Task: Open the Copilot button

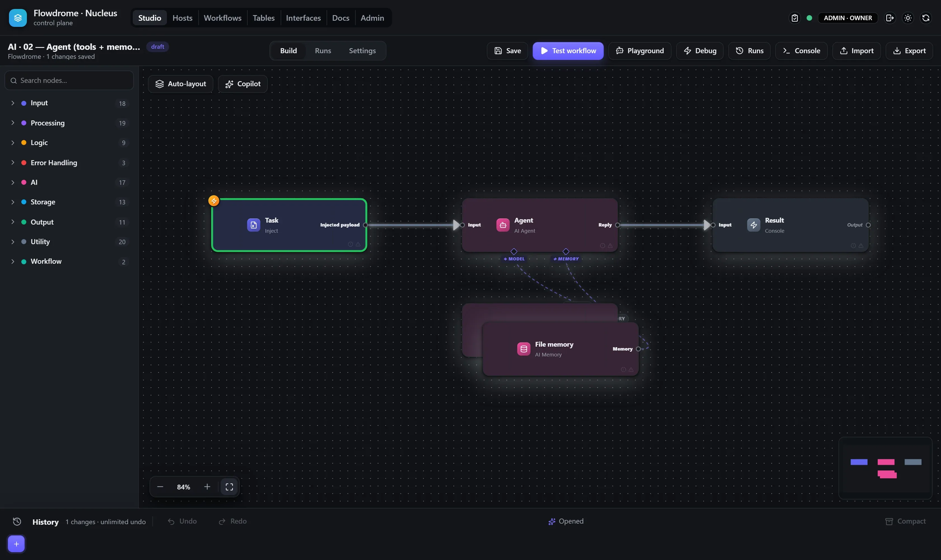Action: tap(243, 84)
